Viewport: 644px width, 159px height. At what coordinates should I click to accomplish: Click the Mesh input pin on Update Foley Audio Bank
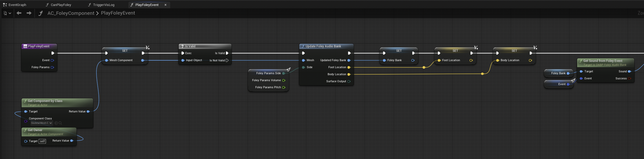(x=303, y=60)
